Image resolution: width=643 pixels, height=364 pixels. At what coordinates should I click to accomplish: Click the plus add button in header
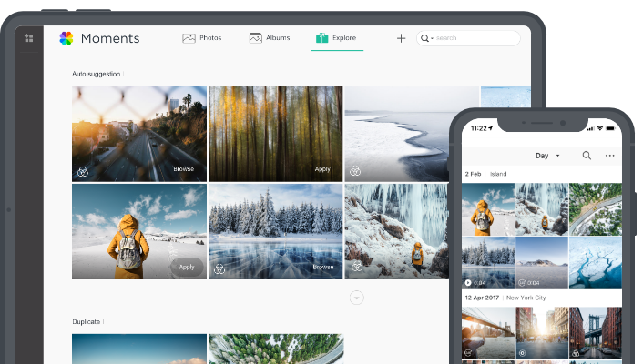(x=401, y=38)
